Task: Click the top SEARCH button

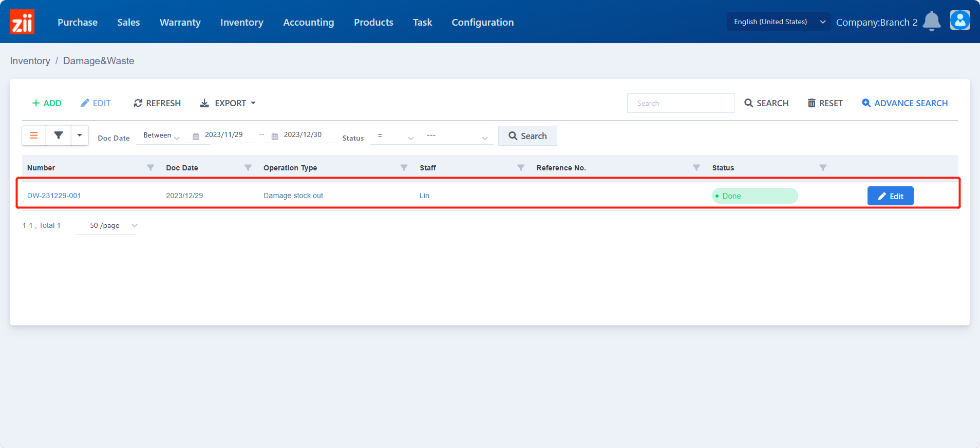Action: 766,103
